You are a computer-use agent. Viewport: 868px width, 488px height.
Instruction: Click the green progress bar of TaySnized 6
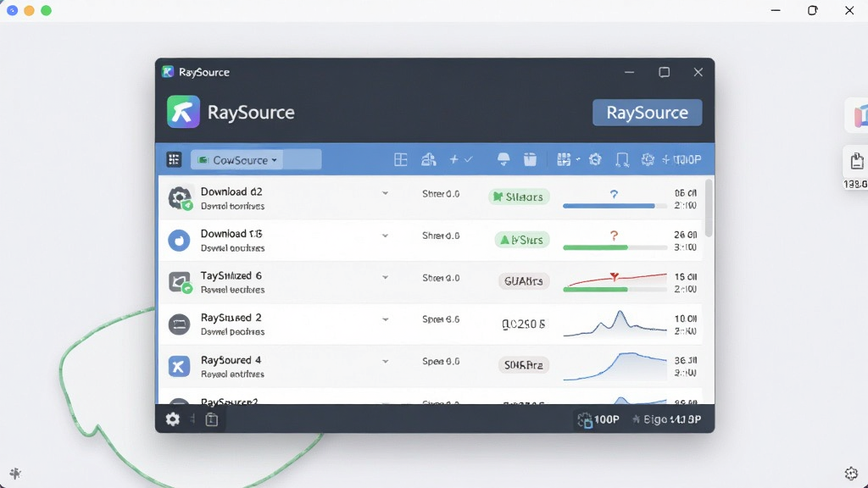pos(615,290)
